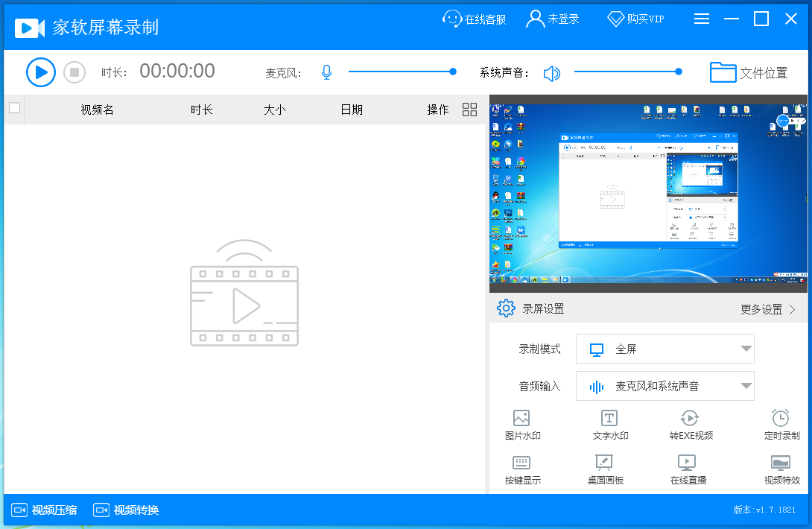The image size is (812, 529).
Task: Open the 定时录制 scheduled recording
Action: [x=781, y=425]
